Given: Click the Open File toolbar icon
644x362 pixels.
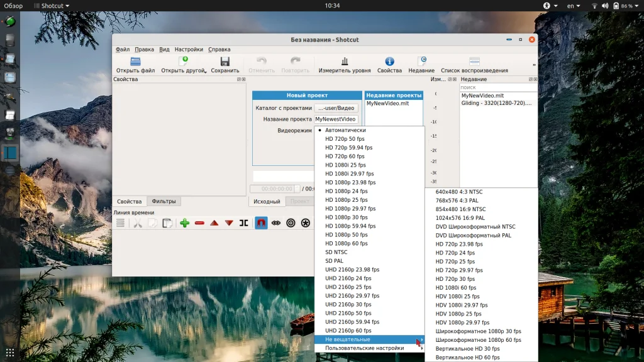Looking at the screenshot, I should click(135, 62).
